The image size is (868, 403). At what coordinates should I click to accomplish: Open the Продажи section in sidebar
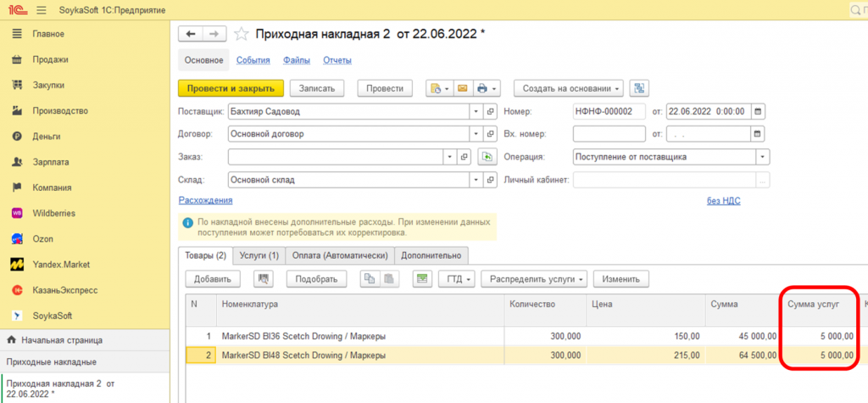tap(50, 59)
